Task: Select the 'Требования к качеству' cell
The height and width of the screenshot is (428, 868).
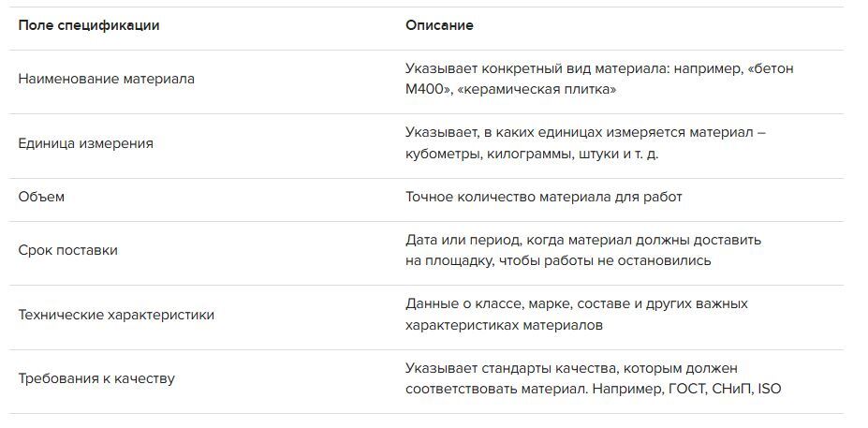Action: coord(96,379)
